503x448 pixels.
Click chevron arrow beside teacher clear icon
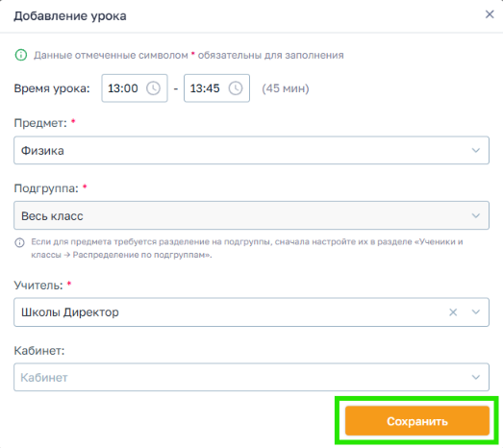point(476,312)
